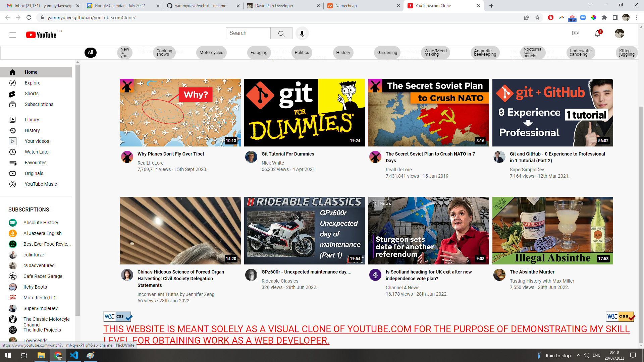Click the Home sidebar icon
644x362 pixels.
[13, 72]
